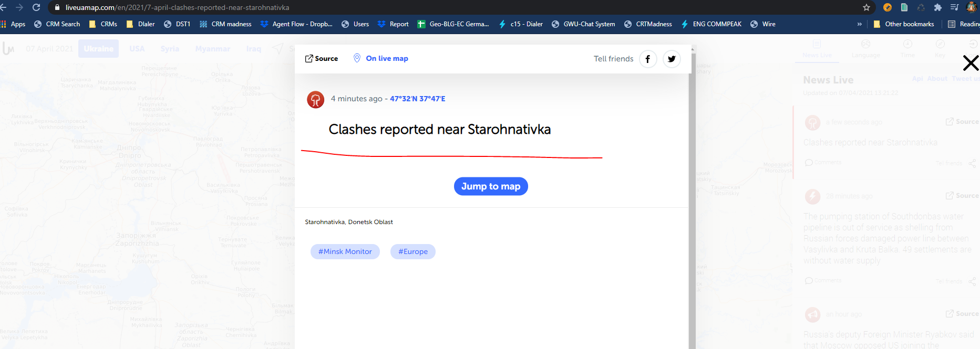Click the browser forward arrow
This screenshot has height=349, width=980.
[x=19, y=7]
